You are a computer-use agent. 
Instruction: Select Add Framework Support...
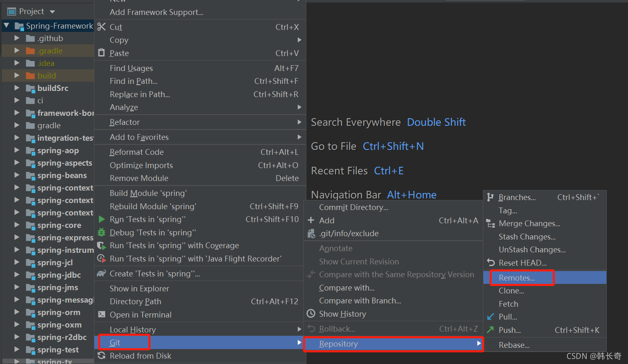click(200, 12)
